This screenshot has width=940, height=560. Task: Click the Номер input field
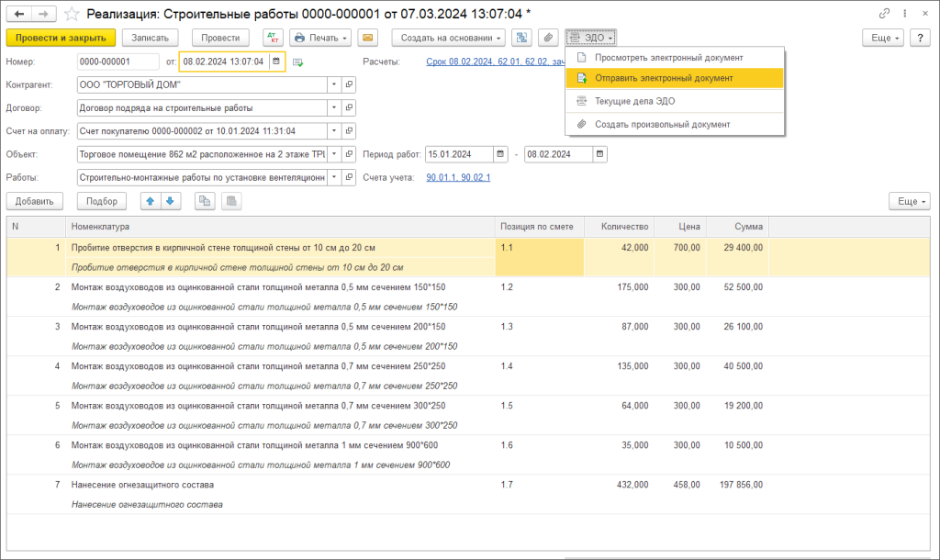[x=117, y=62]
